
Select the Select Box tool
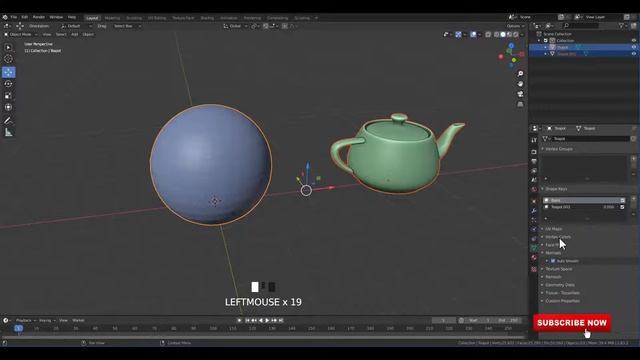[x=8, y=47]
